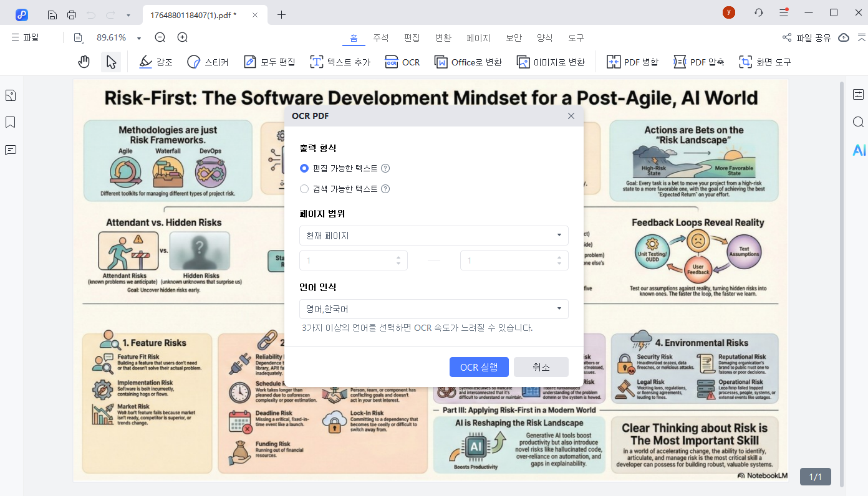Click the OCR toolbar icon

pyautogui.click(x=402, y=62)
